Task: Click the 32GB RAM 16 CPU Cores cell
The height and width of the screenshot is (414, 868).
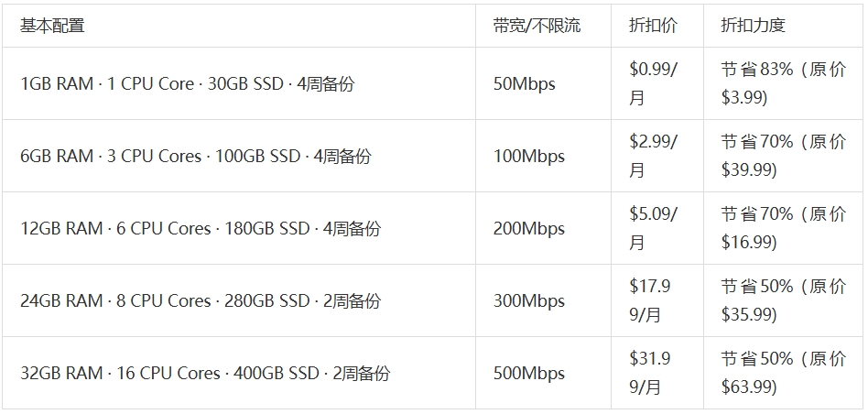Action: coord(204,374)
